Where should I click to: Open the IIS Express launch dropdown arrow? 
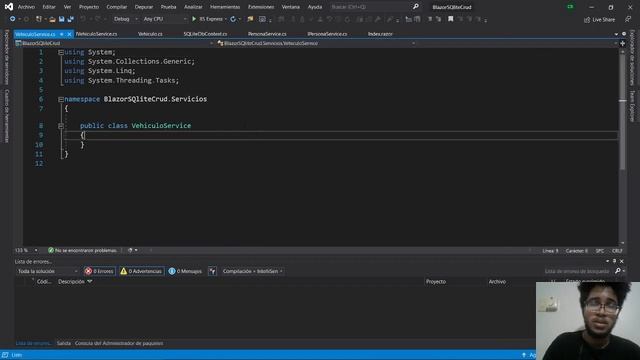pyautogui.click(x=226, y=19)
